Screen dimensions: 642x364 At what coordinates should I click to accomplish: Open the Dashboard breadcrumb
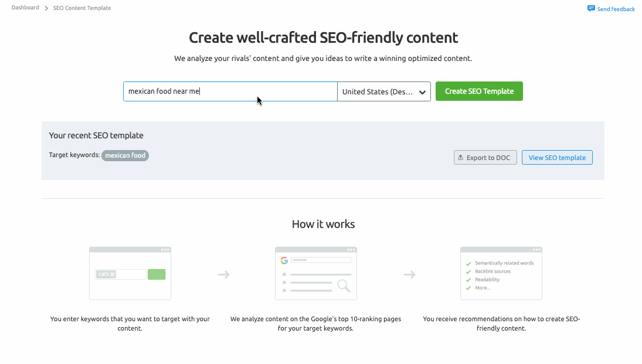(x=25, y=8)
